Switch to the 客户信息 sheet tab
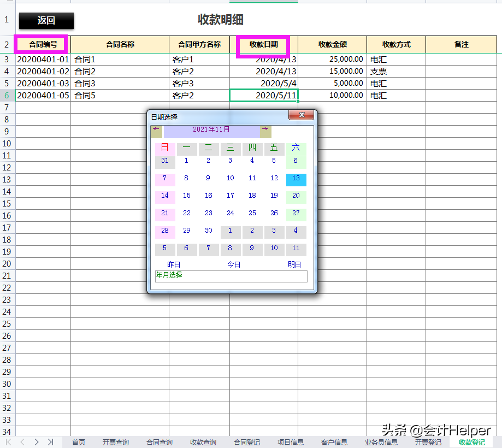The height and width of the screenshot is (448, 502). [x=334, y=442]
